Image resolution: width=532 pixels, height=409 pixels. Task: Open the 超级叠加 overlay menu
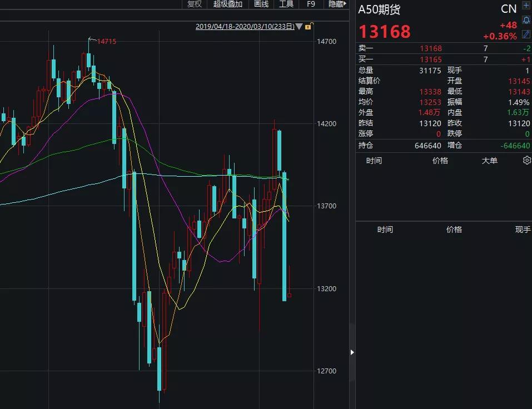pos(228,4)
